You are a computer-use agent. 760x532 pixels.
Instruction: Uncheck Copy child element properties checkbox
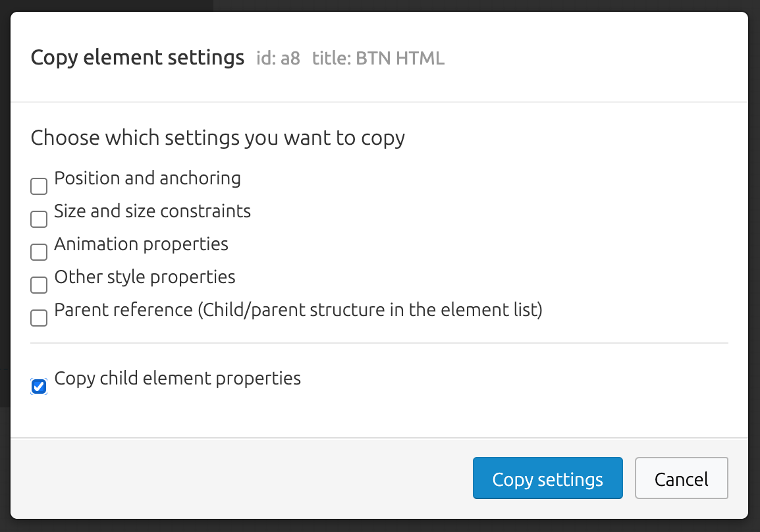(x=39, y=386)
